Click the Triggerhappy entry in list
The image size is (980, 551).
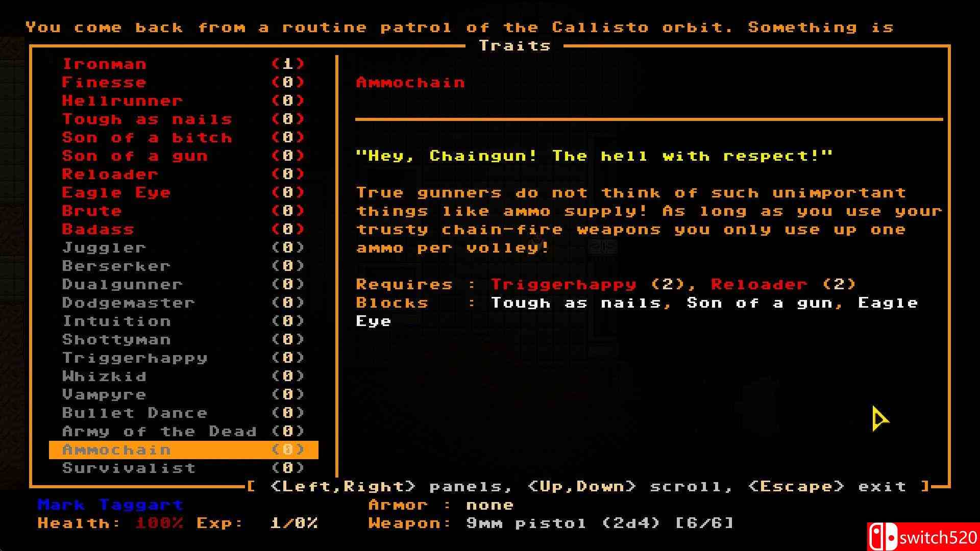[135, 358]
